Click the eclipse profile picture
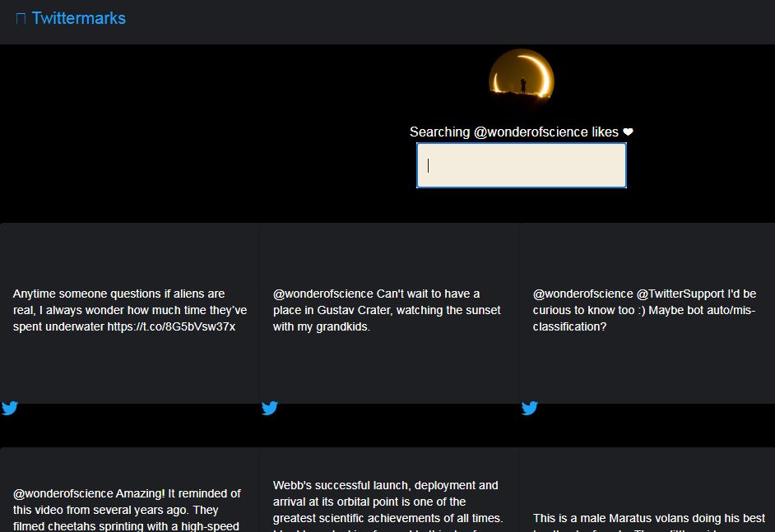Screen dimensions: 775x532 point(522,80)
